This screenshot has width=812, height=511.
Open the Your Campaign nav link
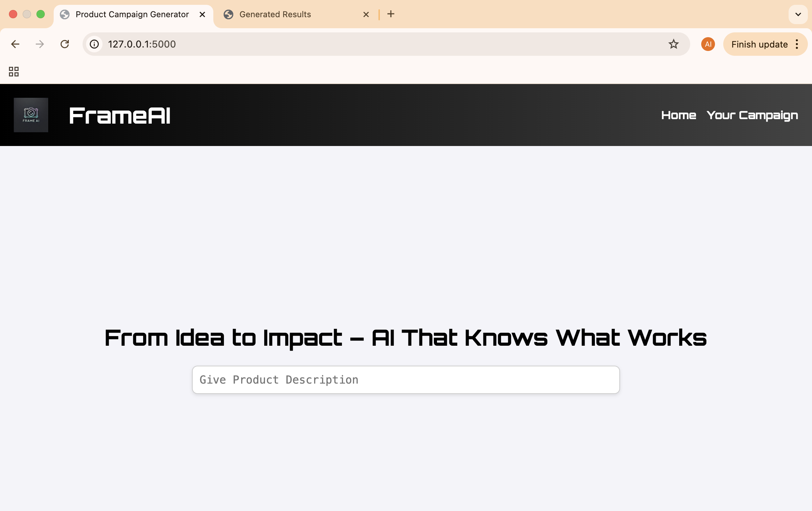pyautogui.click(x=752, y=115)
